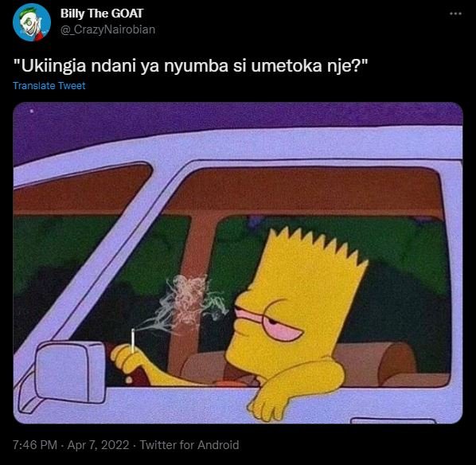Click the lit cigarette in Bart's hand
This screenshot has width=476, height=465.
(133, 340)
